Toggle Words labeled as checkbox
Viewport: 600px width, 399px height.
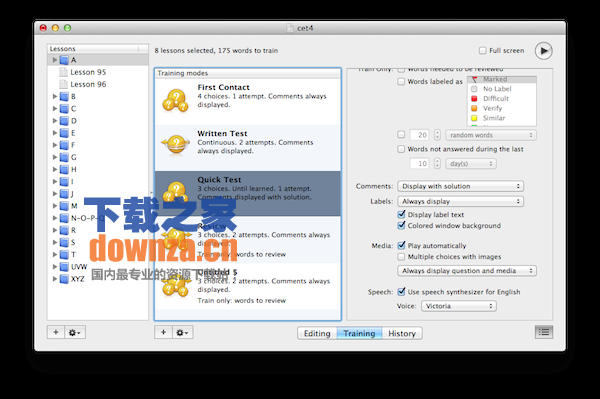coord(401,81)
